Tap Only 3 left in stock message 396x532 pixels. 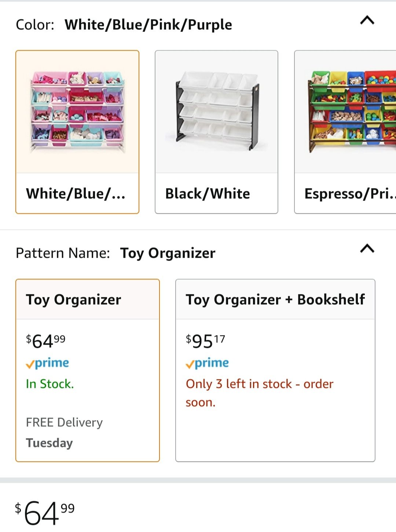[x=260, y=393]
